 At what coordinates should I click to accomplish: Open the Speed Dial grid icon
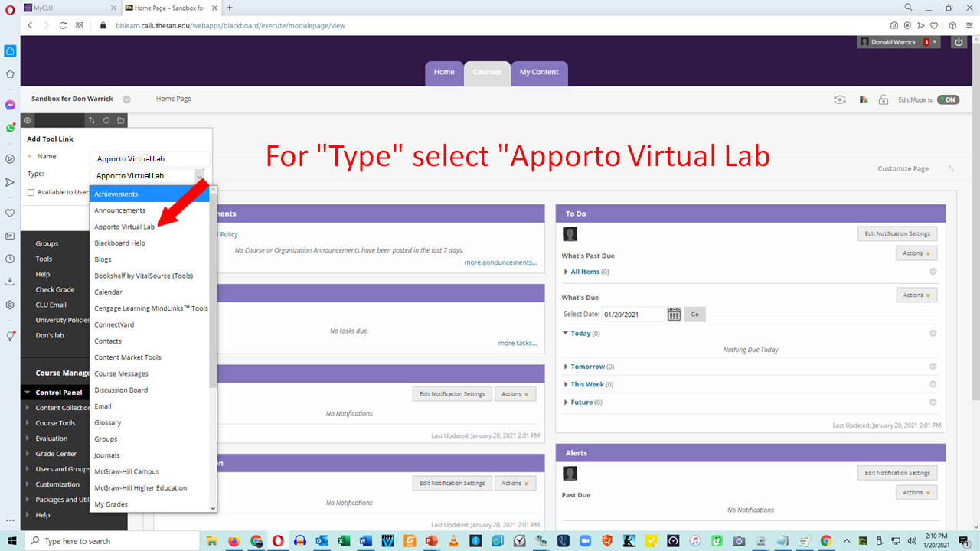tap(80, 25)
